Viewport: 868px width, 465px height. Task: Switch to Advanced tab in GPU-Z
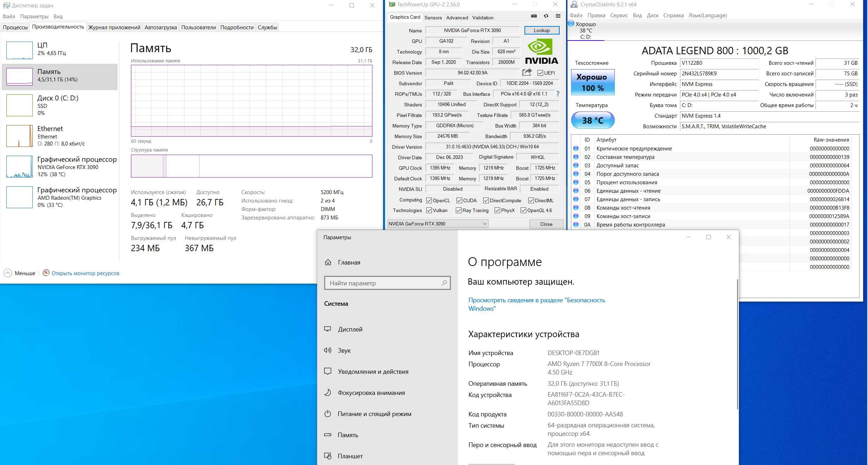pos(457,18)
